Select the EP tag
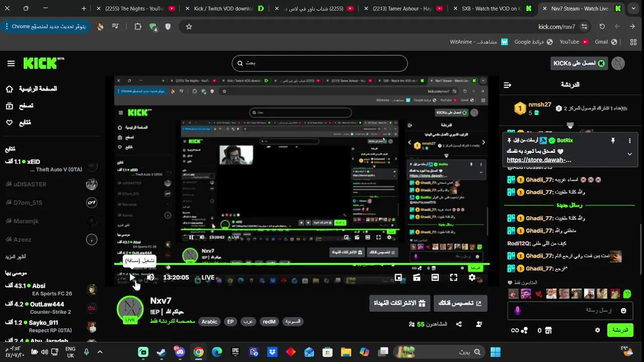This screenshot has width=644, height=362. tap(230, 322)
